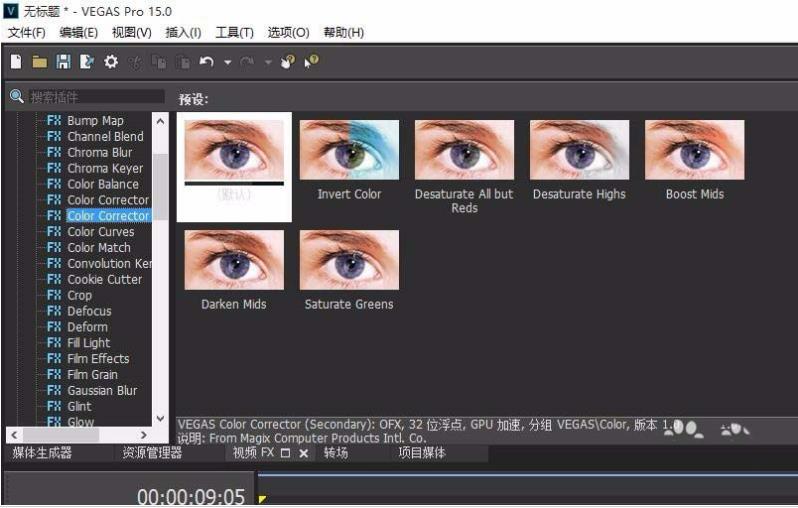Open the Undo history dropdown arrow
The image size is (798, 508).
coord(227,63)
